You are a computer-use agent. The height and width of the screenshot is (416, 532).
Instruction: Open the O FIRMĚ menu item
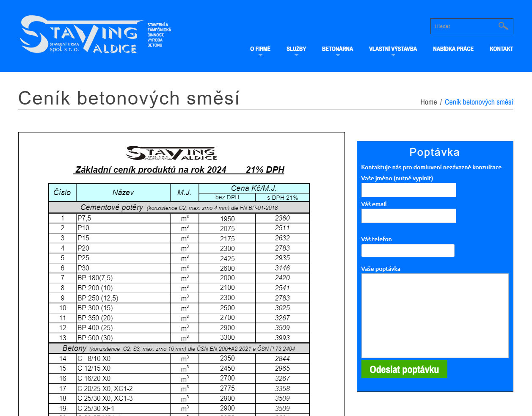[260, 49]
